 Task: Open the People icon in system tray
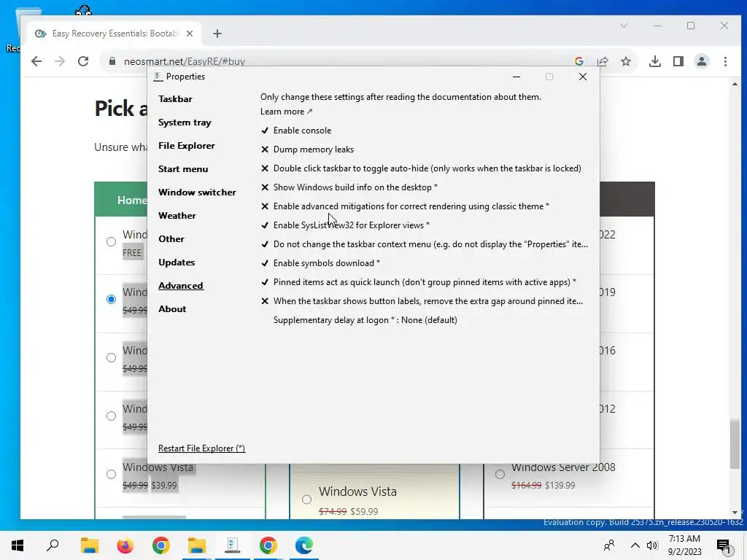609,545
